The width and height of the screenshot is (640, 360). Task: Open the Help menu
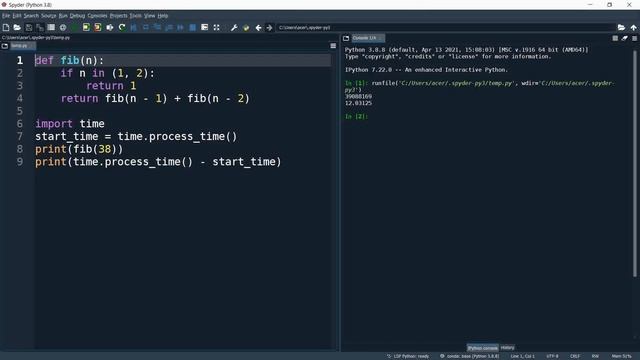162,16
